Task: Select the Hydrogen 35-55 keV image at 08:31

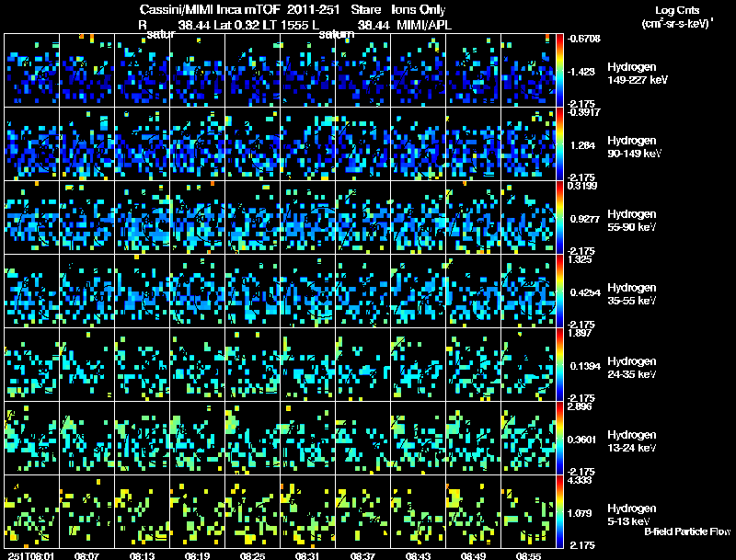Action: pos(307,291)
